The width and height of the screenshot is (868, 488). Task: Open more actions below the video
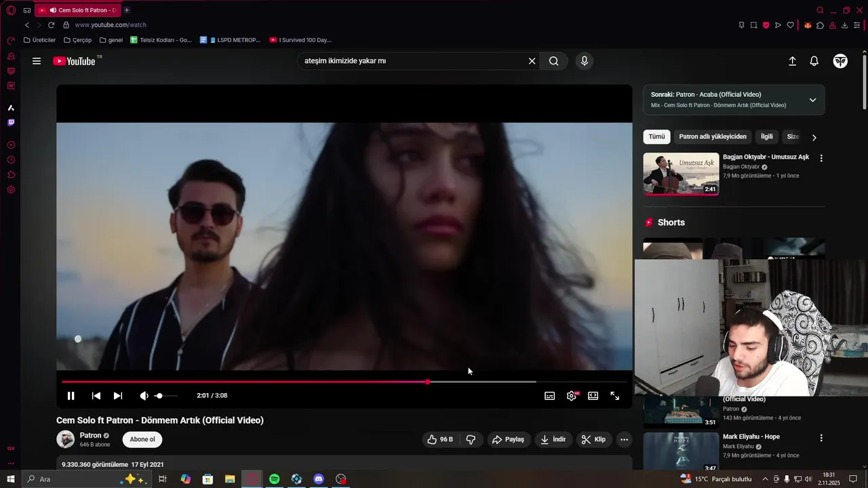click(625, 439)
